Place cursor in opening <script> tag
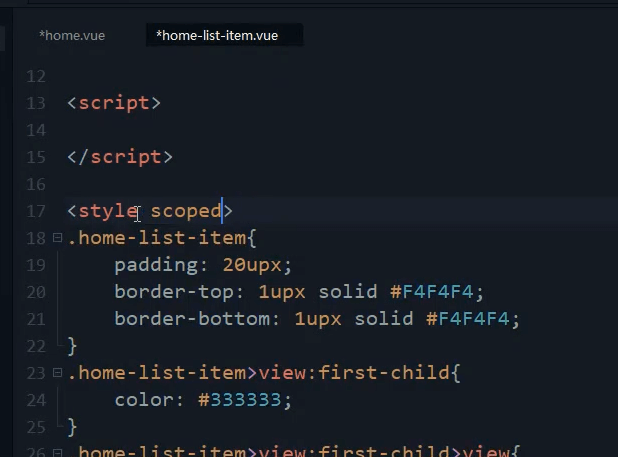618x457 pixels. pos(114,103)
